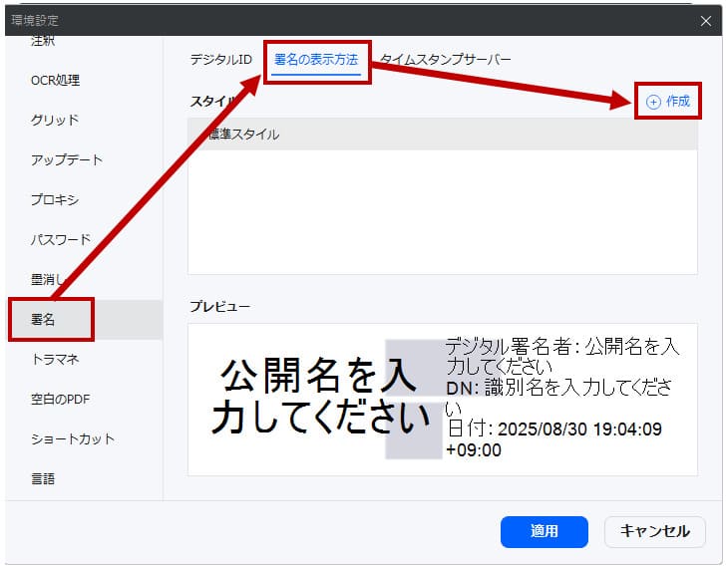
Task: Click the キャンセル button
Action: [x=654, y=531]
